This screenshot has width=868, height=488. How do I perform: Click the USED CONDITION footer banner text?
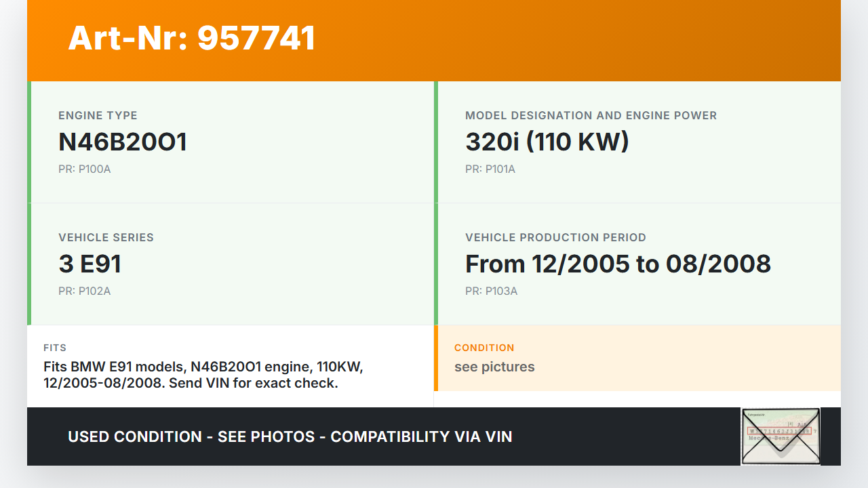point(290,436)
